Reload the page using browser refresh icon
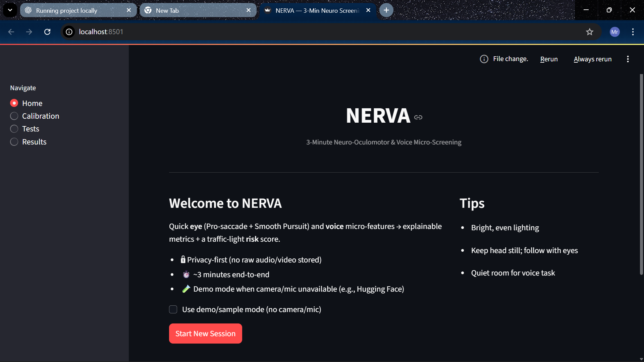 click(x=47, y=32)
